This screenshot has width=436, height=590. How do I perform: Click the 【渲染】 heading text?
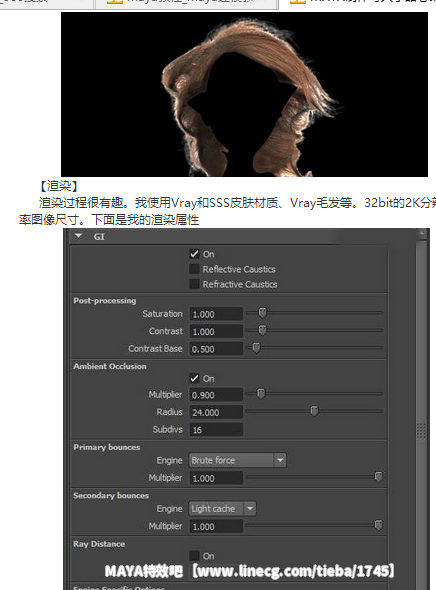(59, 186)
